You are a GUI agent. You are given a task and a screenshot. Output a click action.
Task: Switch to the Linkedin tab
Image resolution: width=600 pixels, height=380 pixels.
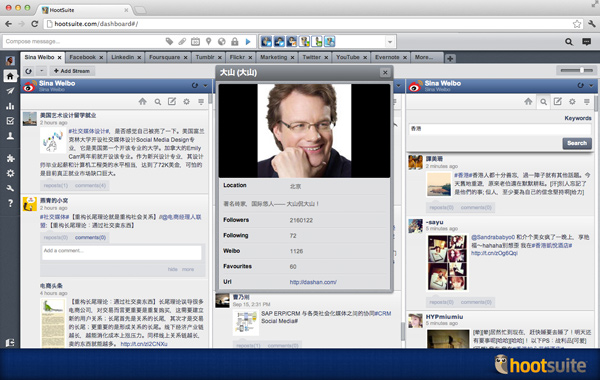(x=122, y=57)
